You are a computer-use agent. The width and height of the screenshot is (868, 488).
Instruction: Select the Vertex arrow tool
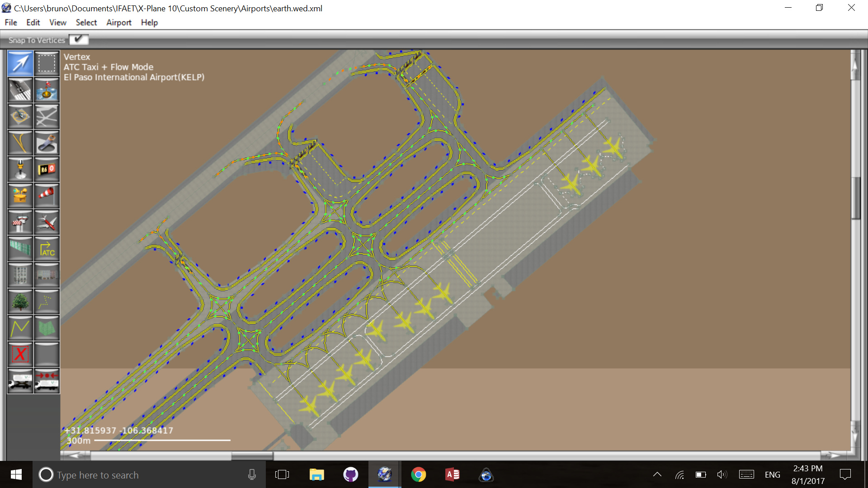click(20, 63)
